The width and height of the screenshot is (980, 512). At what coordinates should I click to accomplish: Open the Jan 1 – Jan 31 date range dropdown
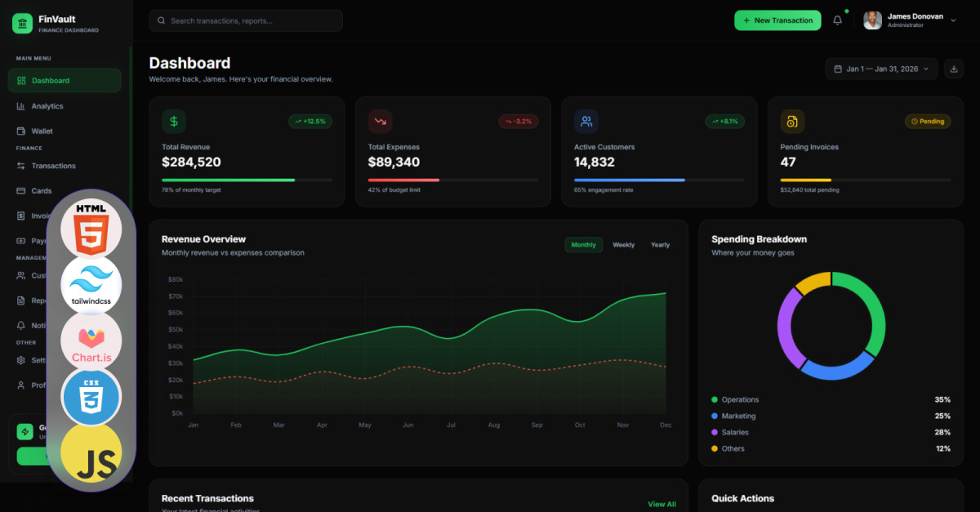point(881,69)
